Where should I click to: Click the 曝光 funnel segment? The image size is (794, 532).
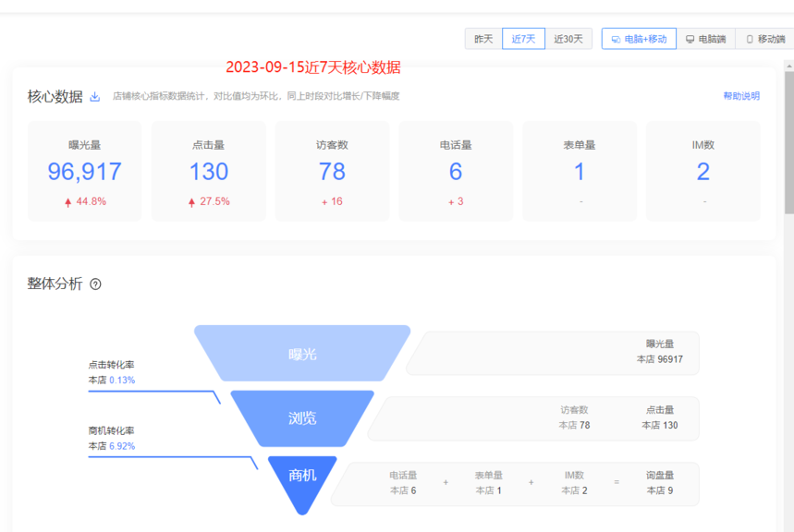point(302,354)
